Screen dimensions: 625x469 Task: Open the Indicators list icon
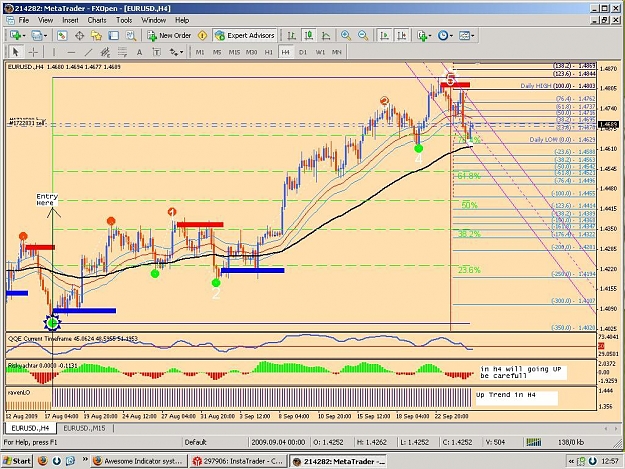(422, 35)
